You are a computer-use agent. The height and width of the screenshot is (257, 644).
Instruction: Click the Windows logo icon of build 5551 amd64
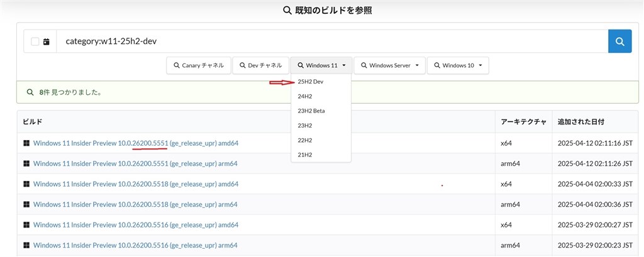coord(26,143)
